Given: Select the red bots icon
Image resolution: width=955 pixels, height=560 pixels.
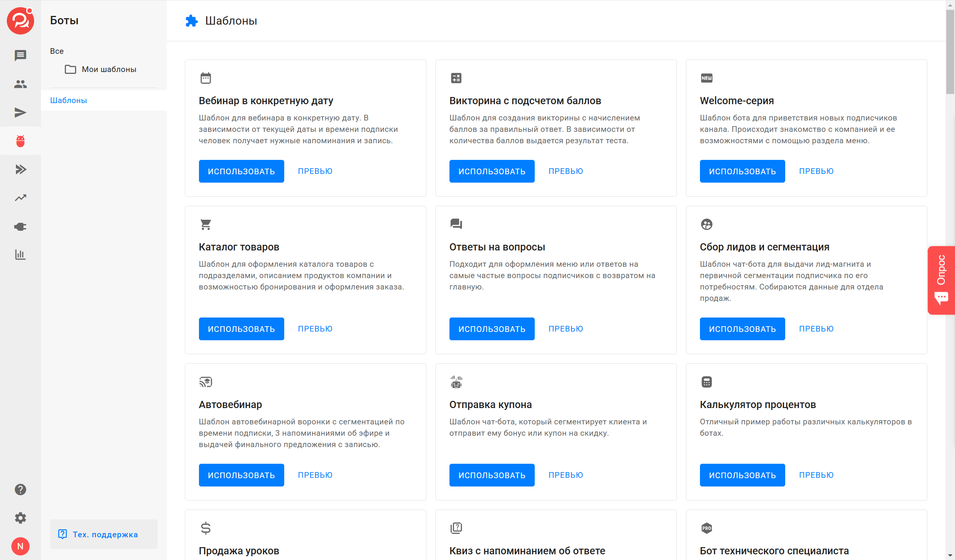Looking at the screenshot, I should tap(20, 141).
